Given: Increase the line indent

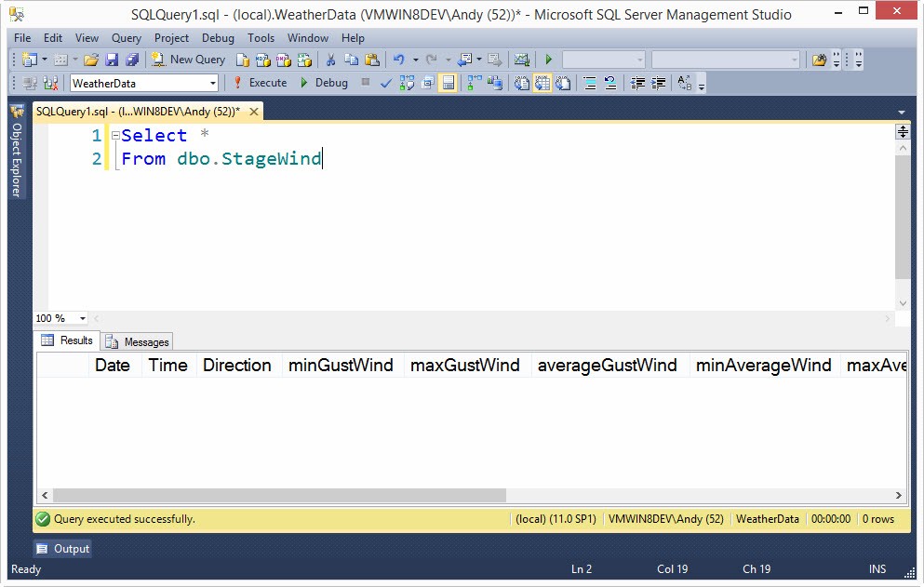Looking at the screenshot, I should pos(658,83).
